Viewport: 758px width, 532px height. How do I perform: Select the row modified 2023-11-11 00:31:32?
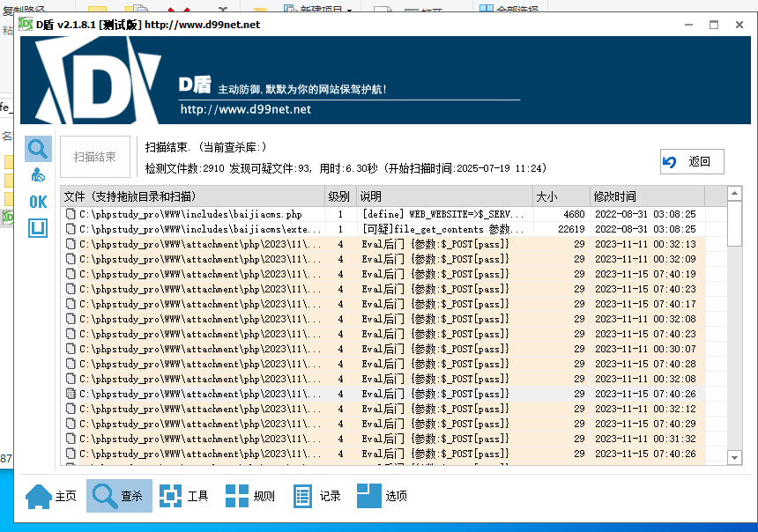pyautogui.click(x=383, y=439)
